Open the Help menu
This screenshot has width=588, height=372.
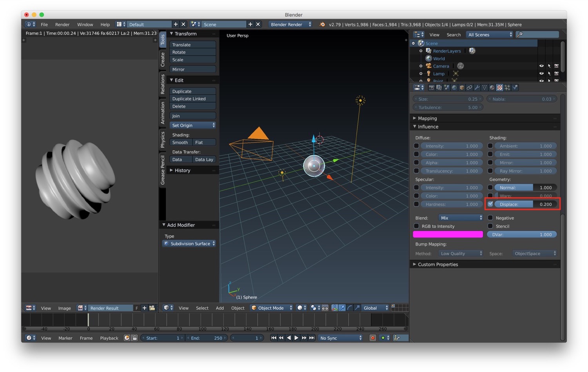105,24
